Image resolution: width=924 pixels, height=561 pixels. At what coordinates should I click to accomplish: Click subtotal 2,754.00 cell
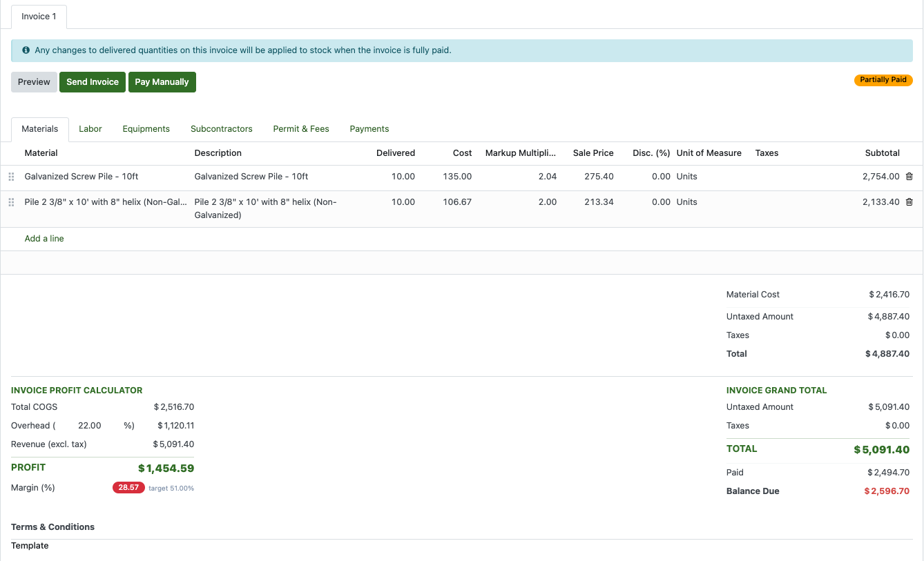(881, 177)
